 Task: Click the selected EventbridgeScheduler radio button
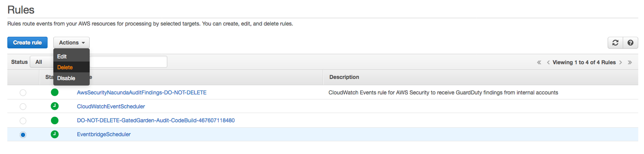coord(23,135)
